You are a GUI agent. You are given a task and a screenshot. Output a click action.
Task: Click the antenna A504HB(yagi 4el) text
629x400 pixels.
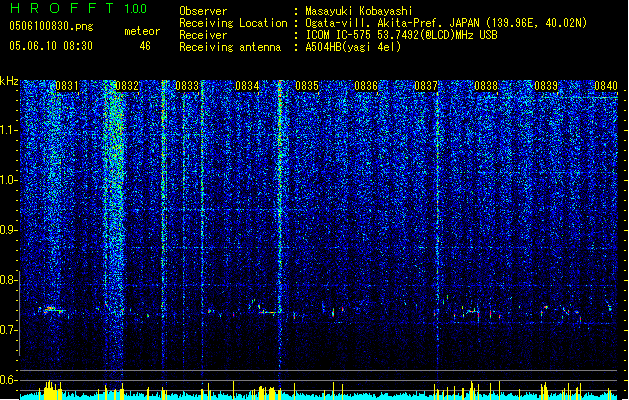click(353, 47)
